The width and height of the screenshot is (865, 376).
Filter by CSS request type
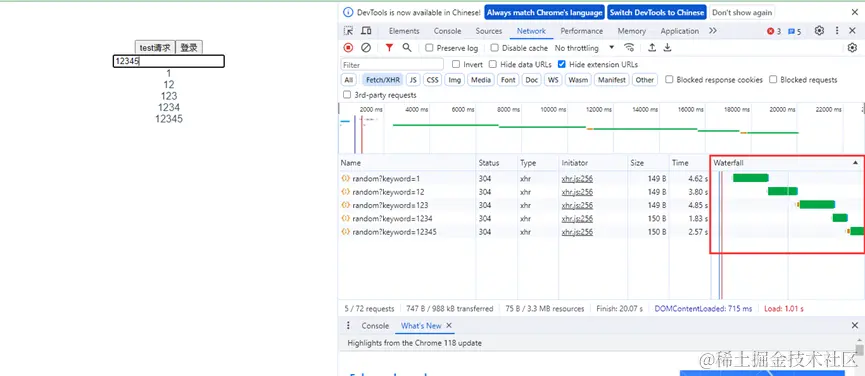[432, 80]
